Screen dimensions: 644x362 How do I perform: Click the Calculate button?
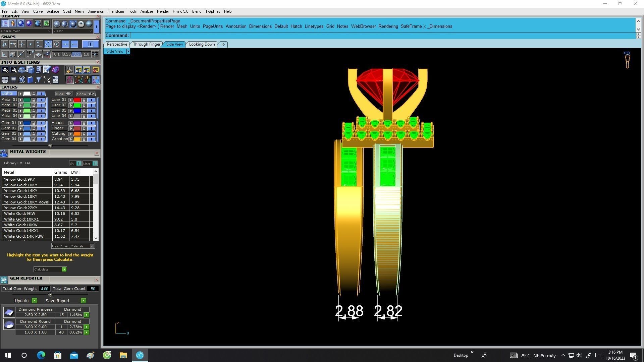50,269
